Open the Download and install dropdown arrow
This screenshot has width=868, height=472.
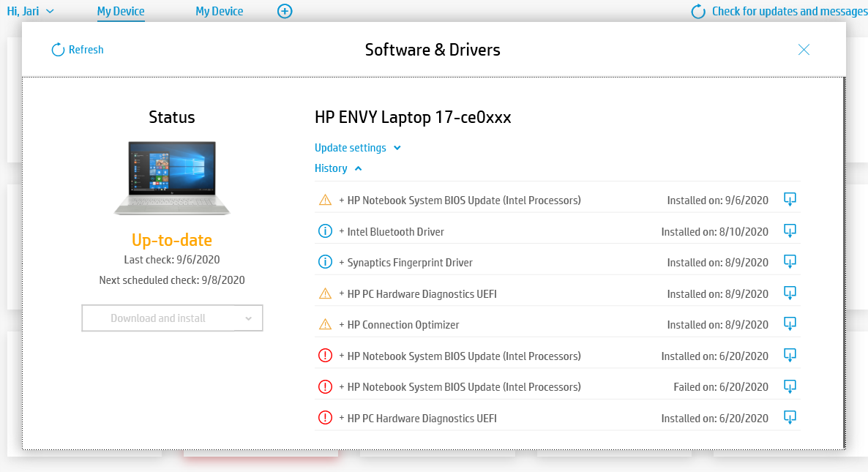pos(248,318)
